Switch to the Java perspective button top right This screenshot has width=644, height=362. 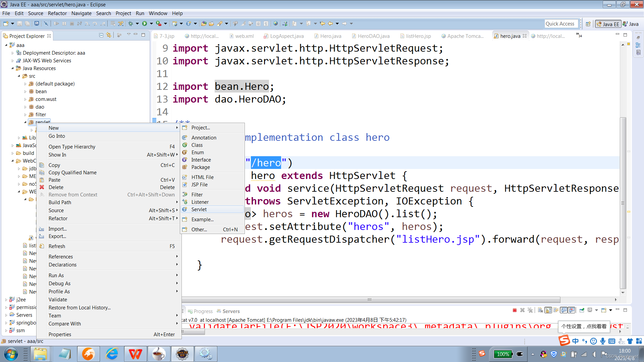point(632,24)
